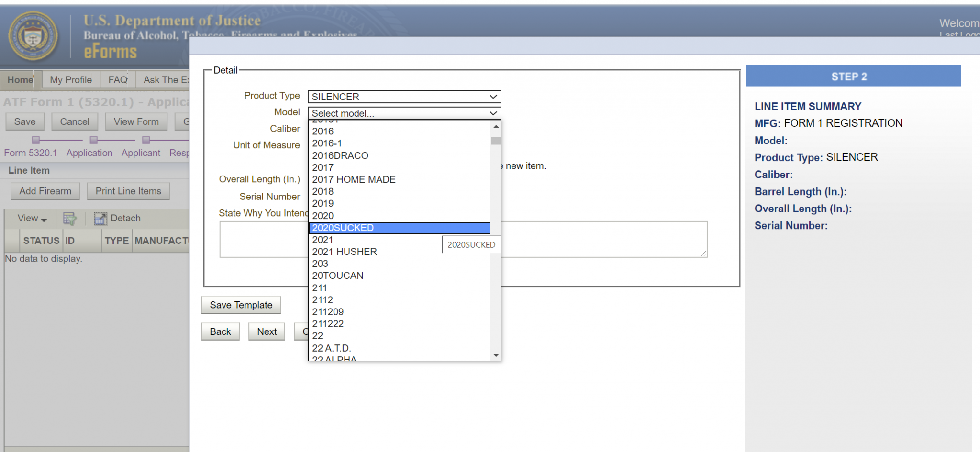
Task: Select model 211222 option
Action: 400,324
